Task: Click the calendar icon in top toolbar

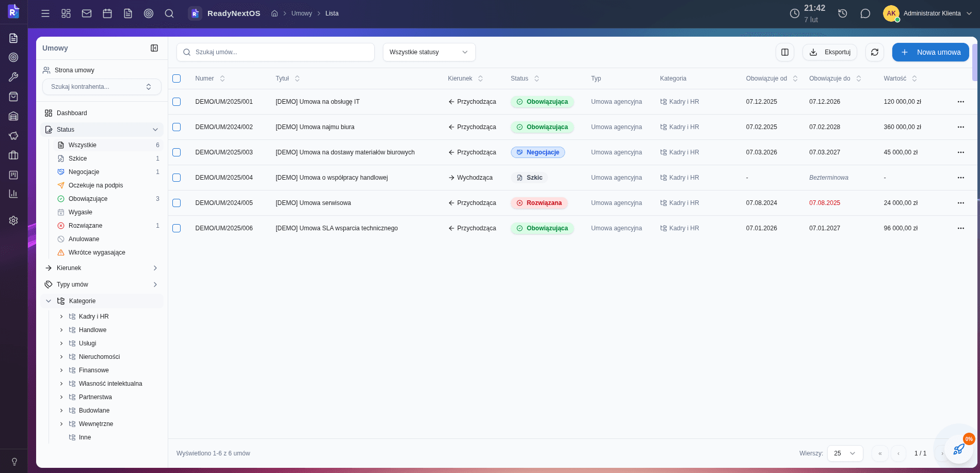Action: [x=107, y=13]
